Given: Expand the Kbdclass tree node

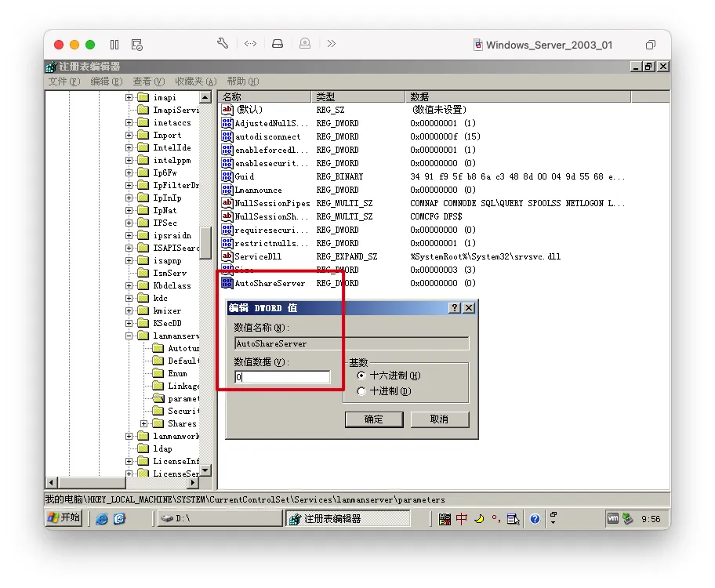Looking at the screenshot, I should tap(129, 285).
